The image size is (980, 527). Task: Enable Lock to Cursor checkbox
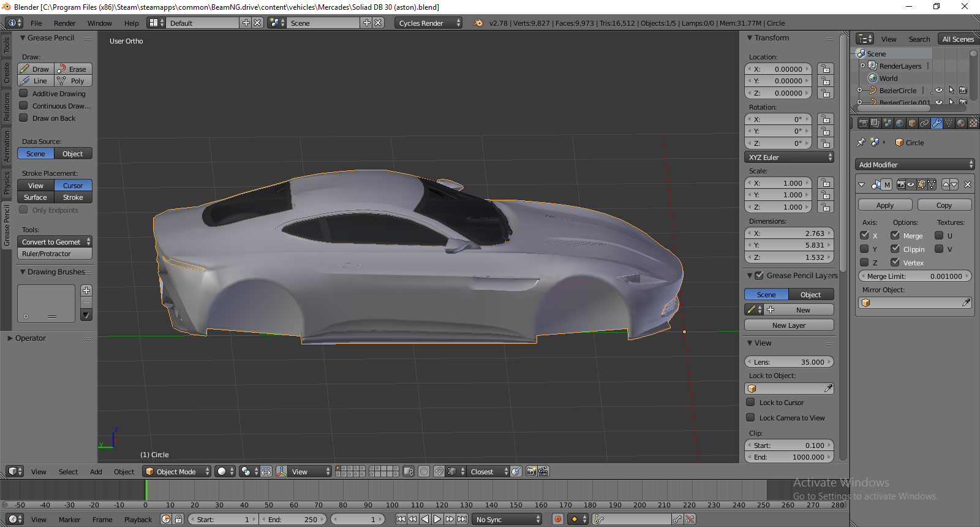750,403
